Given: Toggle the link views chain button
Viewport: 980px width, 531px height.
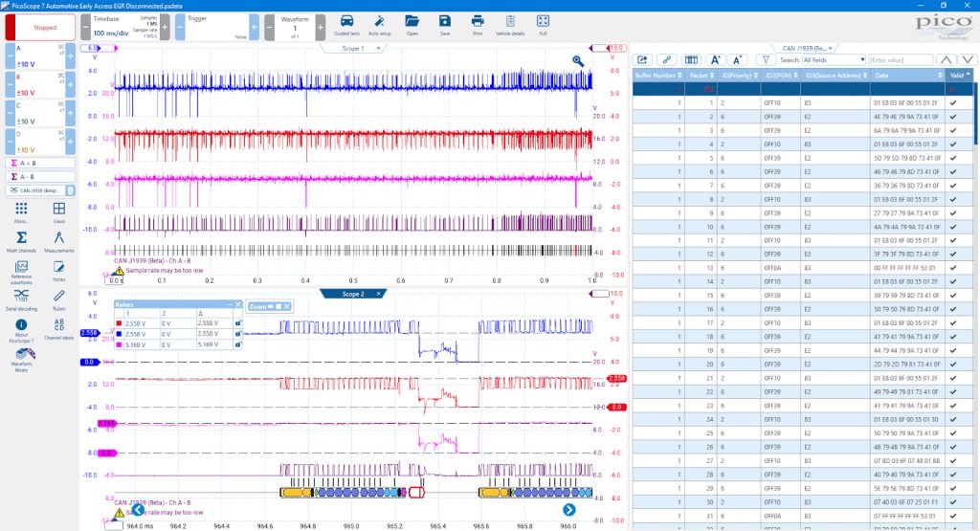Looking at the screenshot, I should pos(667,60).
